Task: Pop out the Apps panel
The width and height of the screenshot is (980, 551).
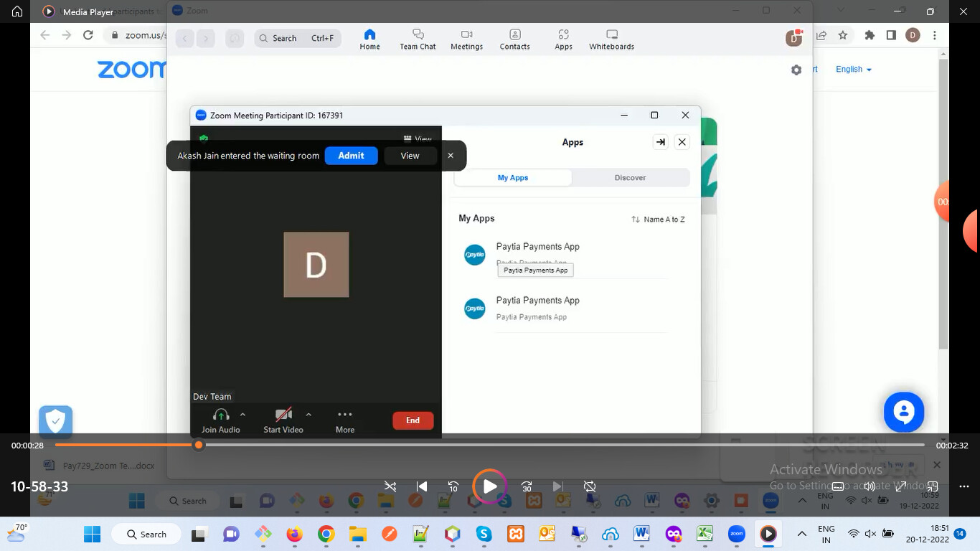Action: coord(661,142)
